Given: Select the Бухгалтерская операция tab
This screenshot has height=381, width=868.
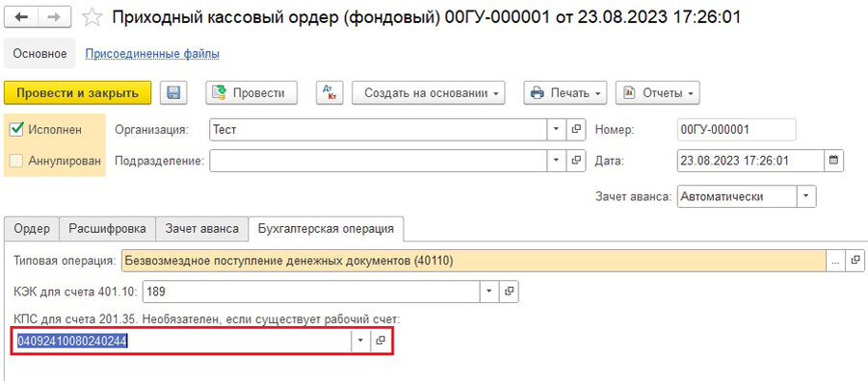Looking at the screenshot, I should (x=326, y=228).
